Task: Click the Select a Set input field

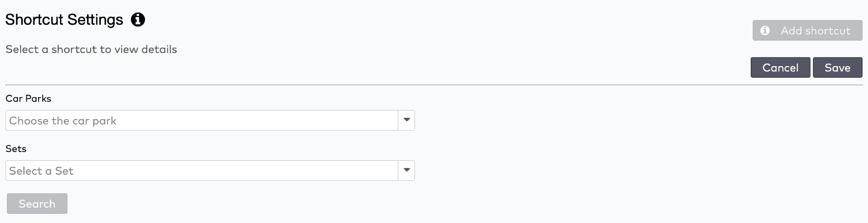Action: pyautogui.click(x=202, y=170)
